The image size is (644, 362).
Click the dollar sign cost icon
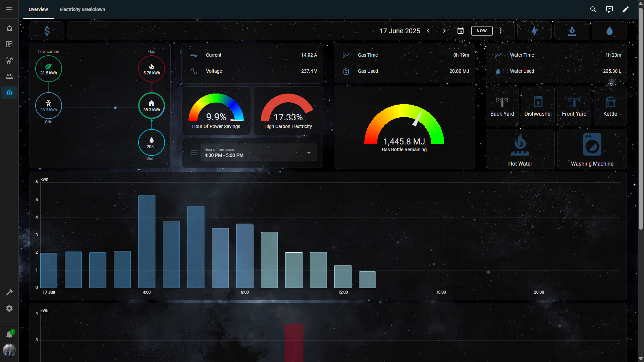(x=47, y=31)
